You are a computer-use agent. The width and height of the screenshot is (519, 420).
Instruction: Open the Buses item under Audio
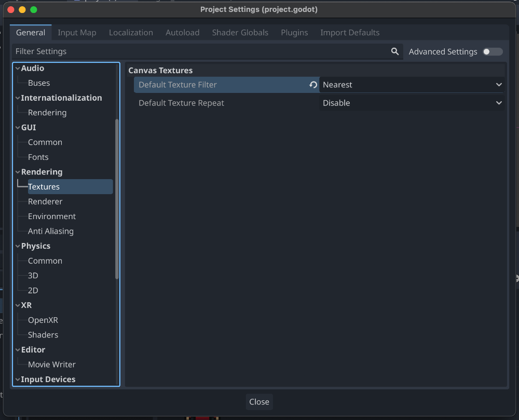[x=39, y=83]
